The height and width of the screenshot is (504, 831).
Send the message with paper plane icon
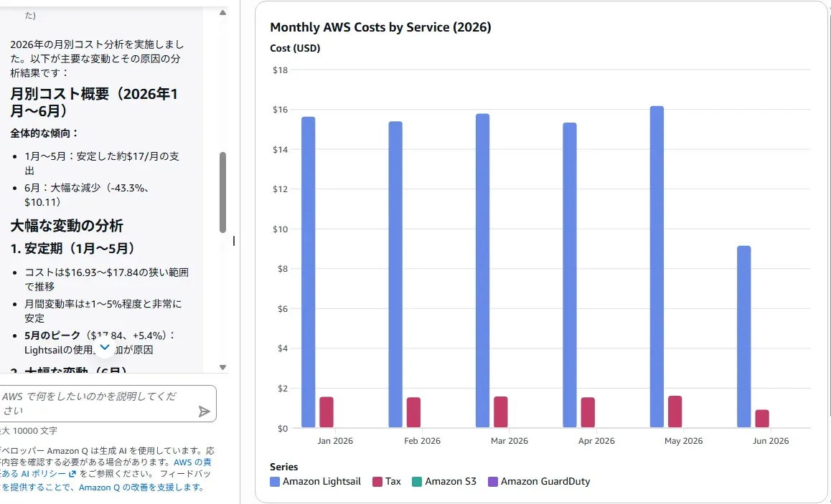click(204, 412)
